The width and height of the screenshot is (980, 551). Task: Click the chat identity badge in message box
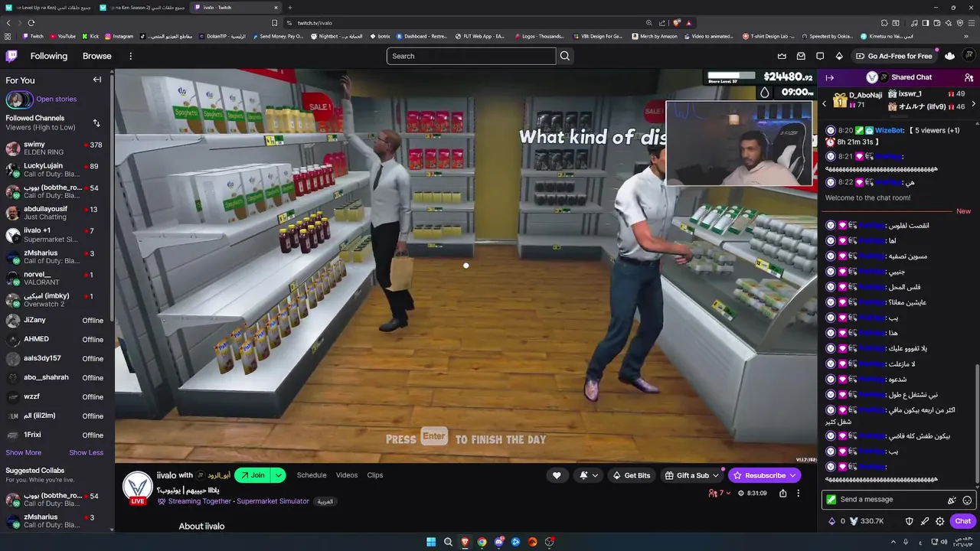(831, 500)
